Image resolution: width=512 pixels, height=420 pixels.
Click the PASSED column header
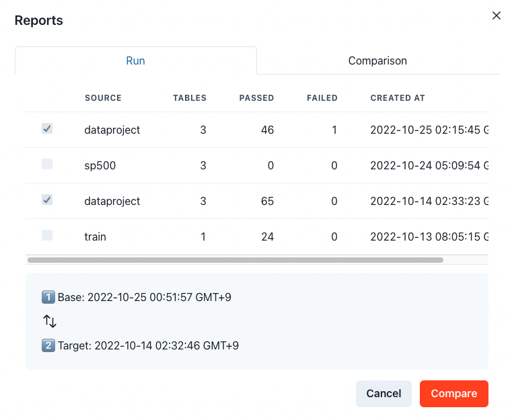tap(256, 98)
